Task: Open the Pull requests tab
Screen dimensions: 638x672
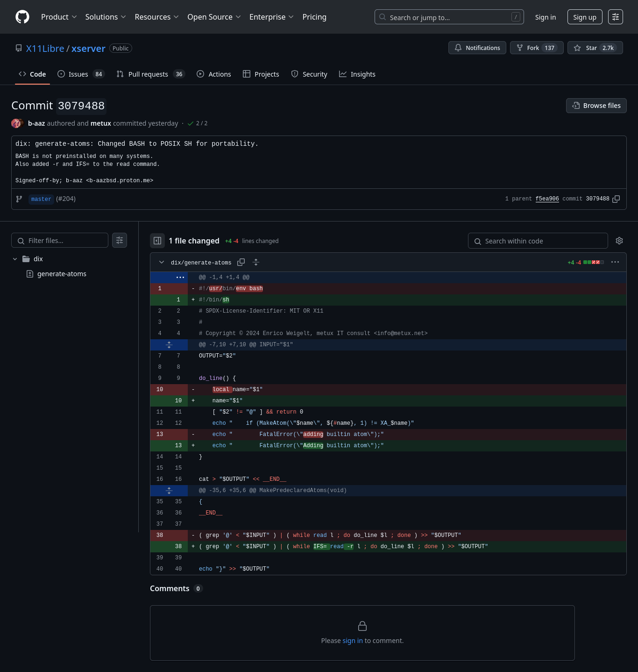Action: (151, 74)
